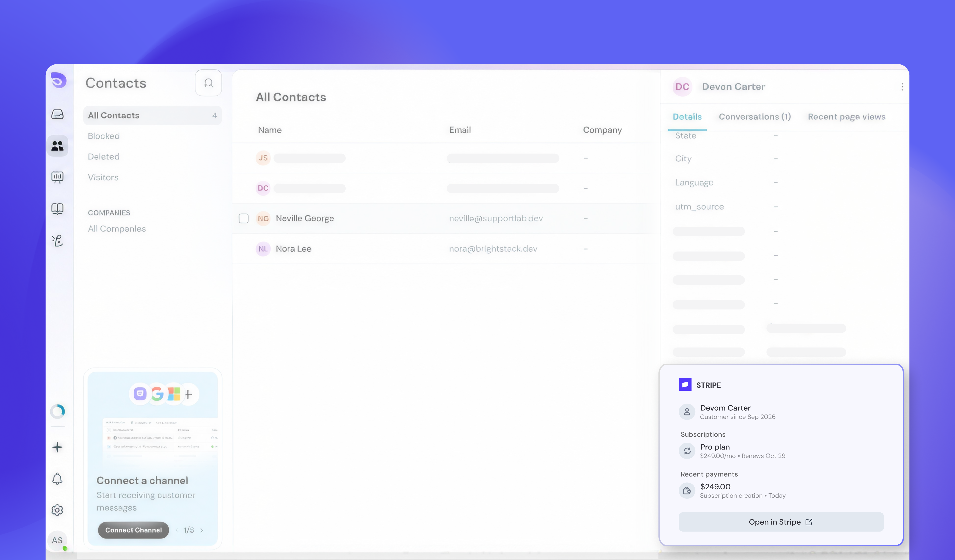The height and width of the screenshot is (560, 955).
Task: Click the Name column header
Action: pyautogui.click(x=270, y=130)
